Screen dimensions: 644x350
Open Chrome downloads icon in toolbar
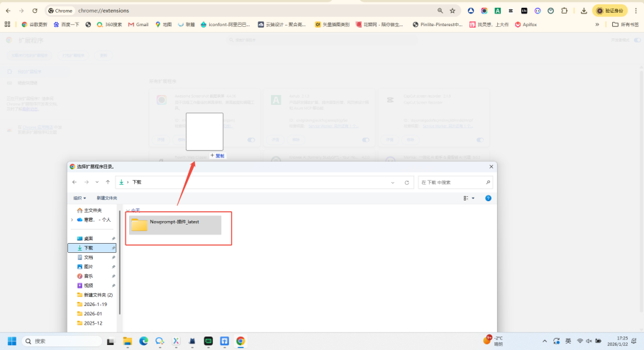point(583,11)
